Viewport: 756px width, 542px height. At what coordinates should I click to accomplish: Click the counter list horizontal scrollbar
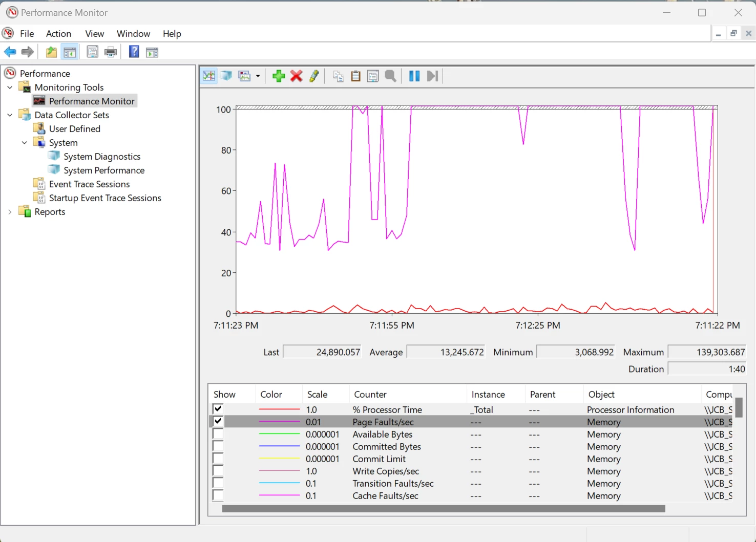[x=444, y=509]
